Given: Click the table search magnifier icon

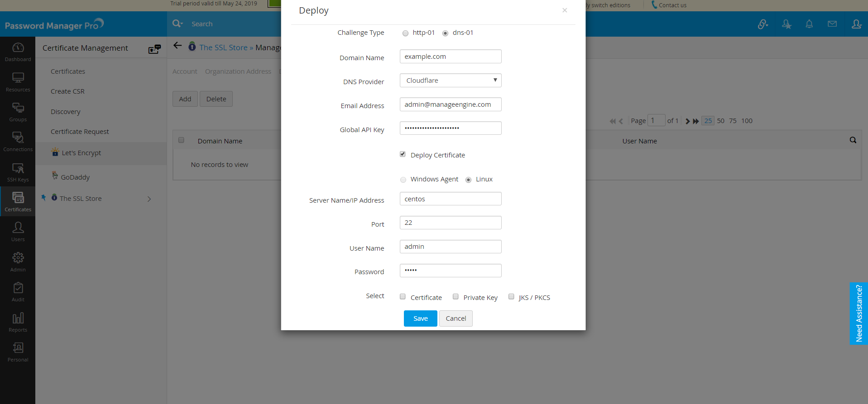Looking at the screenshot, I should point(853,140).
